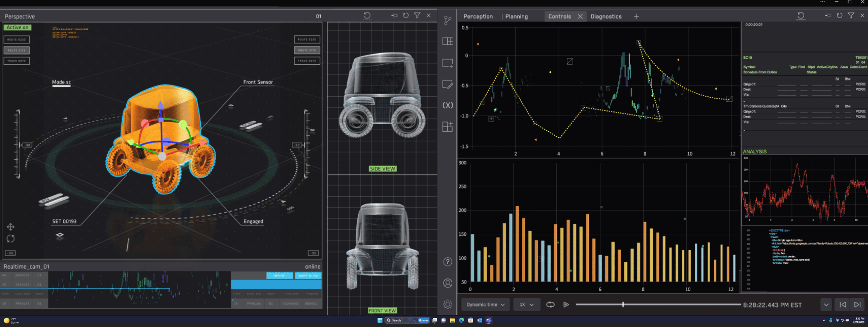Viewport: 868px width, 327px height.
Task: Toggle left ROUTE 2173 button
Action: 17,50
